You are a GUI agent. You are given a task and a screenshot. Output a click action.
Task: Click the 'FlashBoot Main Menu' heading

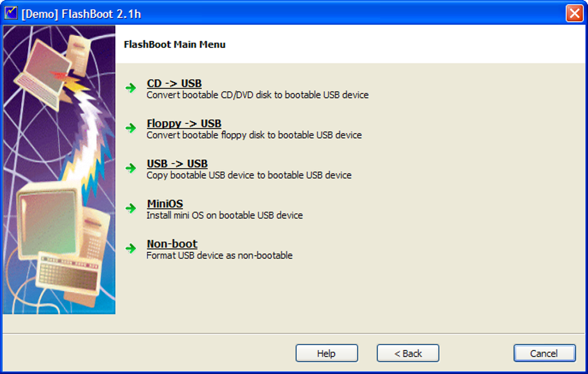click(x=175, y=44)
